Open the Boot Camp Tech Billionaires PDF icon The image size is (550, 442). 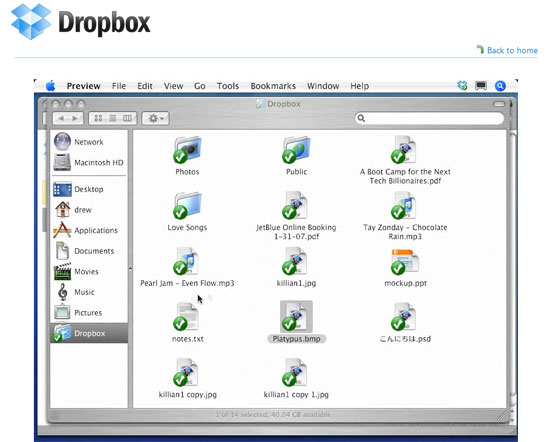404,149
